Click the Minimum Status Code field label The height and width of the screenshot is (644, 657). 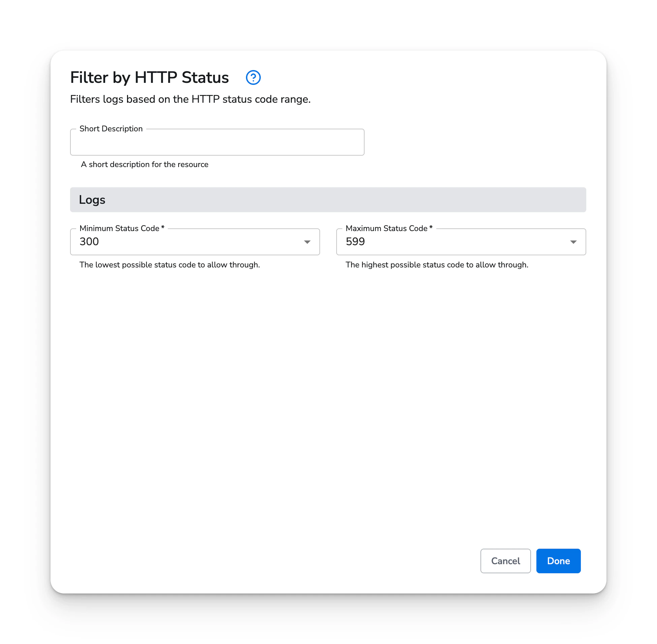pos(121,228)
